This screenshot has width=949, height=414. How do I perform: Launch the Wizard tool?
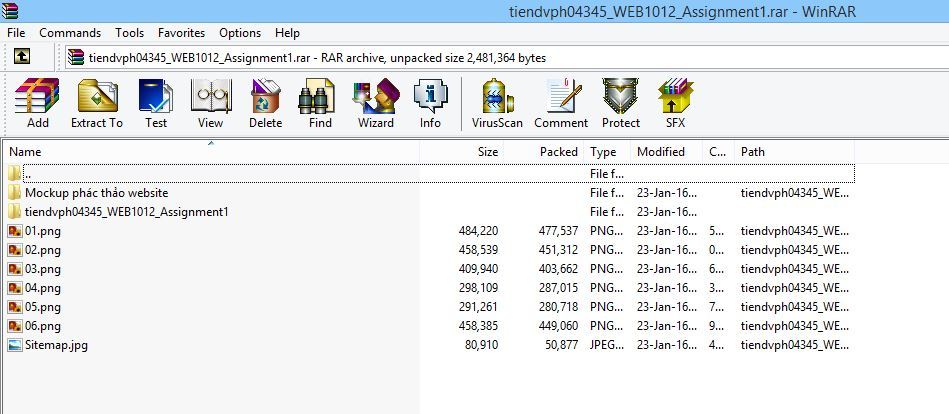point(375,96)
